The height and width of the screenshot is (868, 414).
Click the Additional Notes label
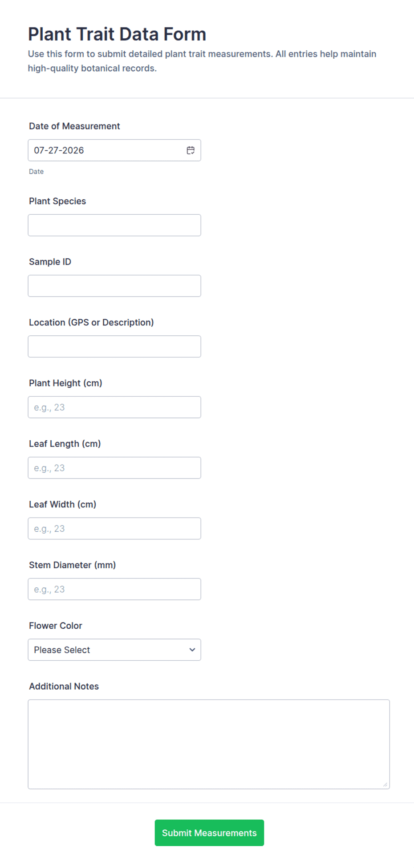[64, 686]
